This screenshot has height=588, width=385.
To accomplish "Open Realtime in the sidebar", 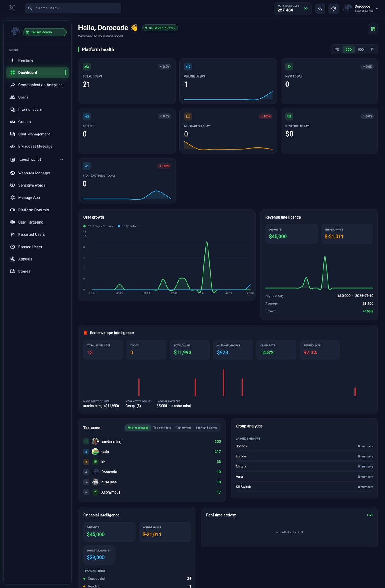I will click(37, 60).
